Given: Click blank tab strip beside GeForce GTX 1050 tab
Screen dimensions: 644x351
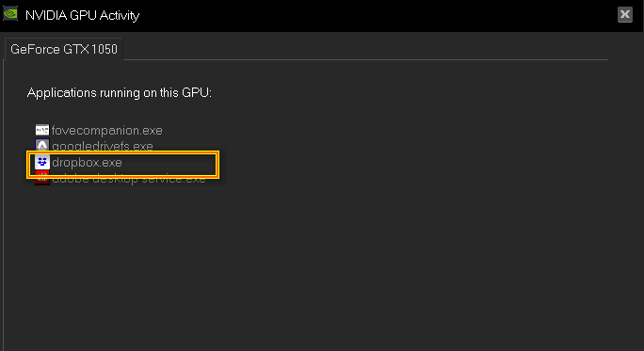Looking at the screenshot, I should click(x=365, y=48).
